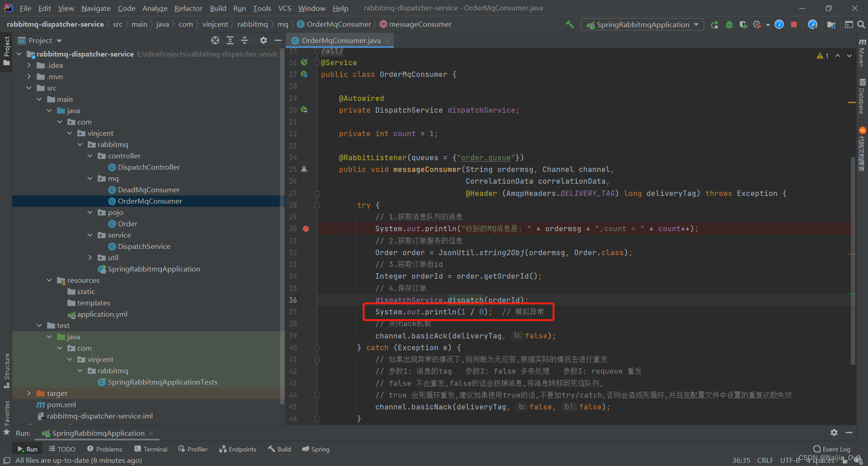
Task: Open the Maven tool window
Action: tap(862, 52)
